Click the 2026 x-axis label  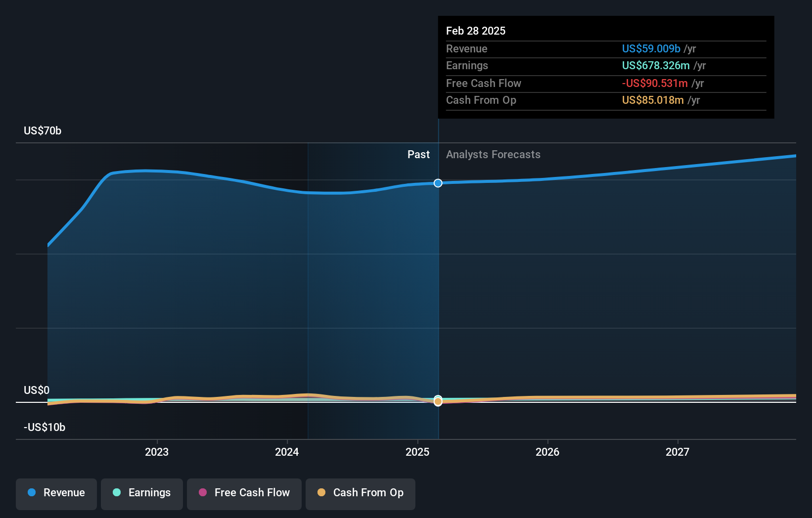(x=547, y=452)
